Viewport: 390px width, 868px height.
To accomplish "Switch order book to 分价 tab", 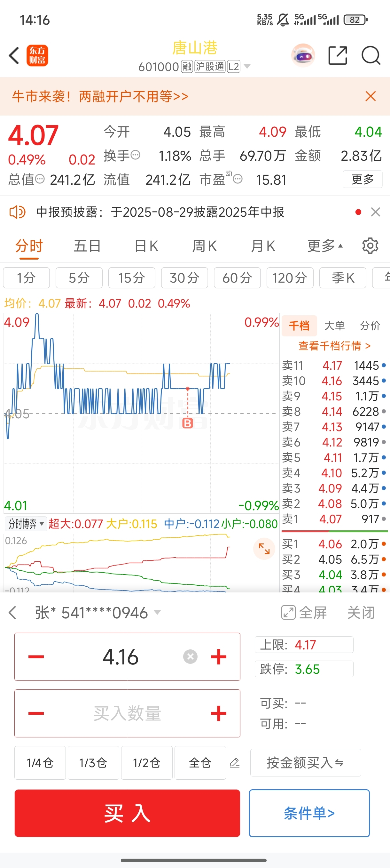I will pos(370,325).
